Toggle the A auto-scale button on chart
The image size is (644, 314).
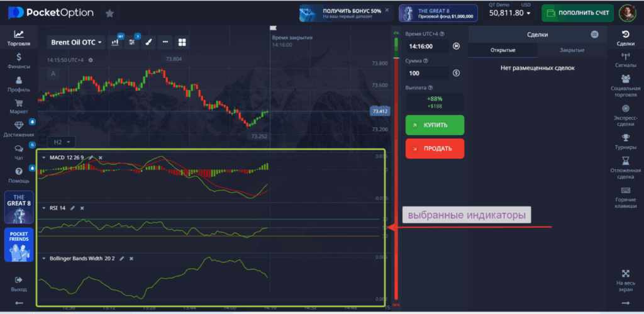53,74
